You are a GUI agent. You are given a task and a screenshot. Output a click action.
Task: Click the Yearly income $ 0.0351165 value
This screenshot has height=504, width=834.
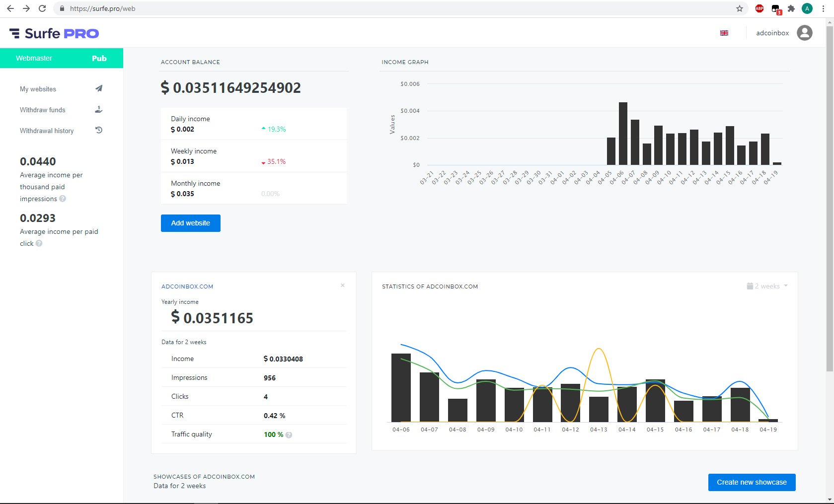(212, 317)
